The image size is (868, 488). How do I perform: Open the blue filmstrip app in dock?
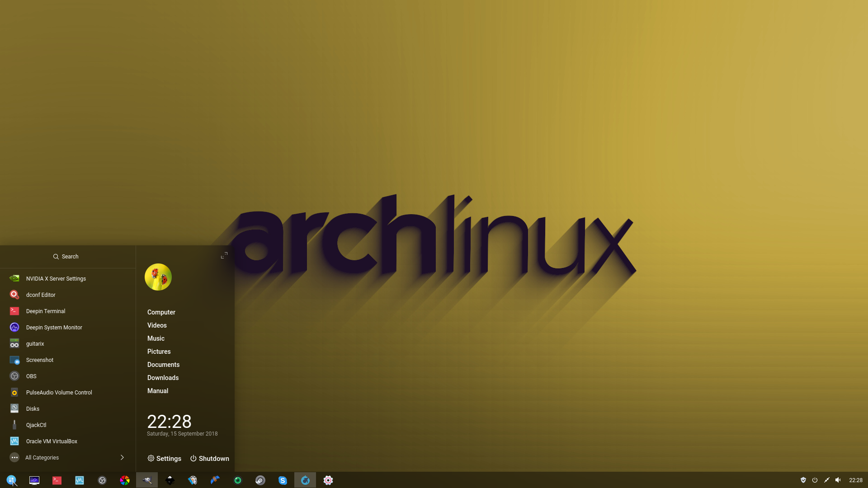[x=215, y=480]
